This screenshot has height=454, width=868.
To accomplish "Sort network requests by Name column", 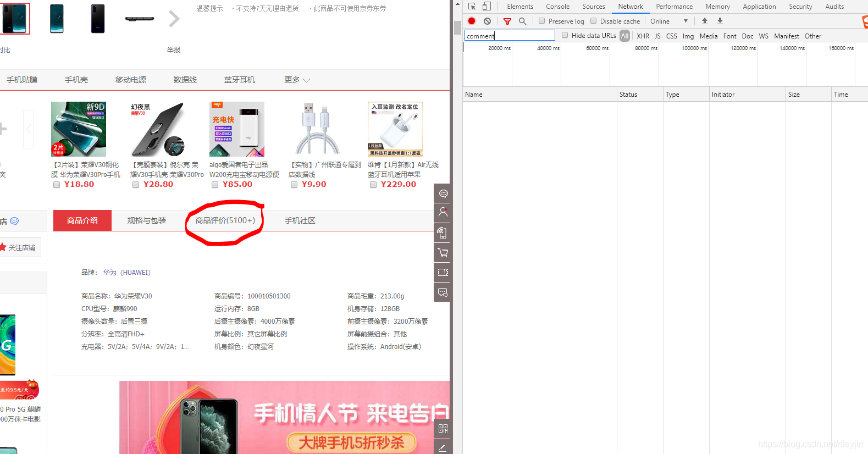I will click(x=540, y=95).
